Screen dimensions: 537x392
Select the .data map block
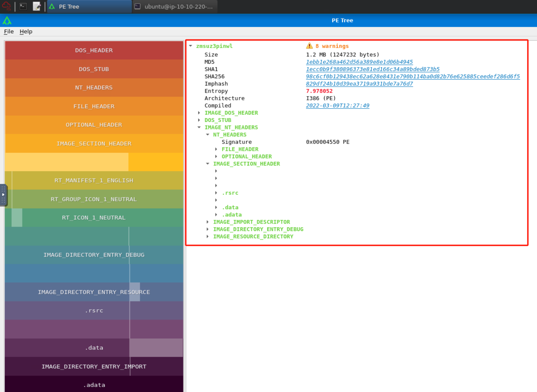coord(94,347)
